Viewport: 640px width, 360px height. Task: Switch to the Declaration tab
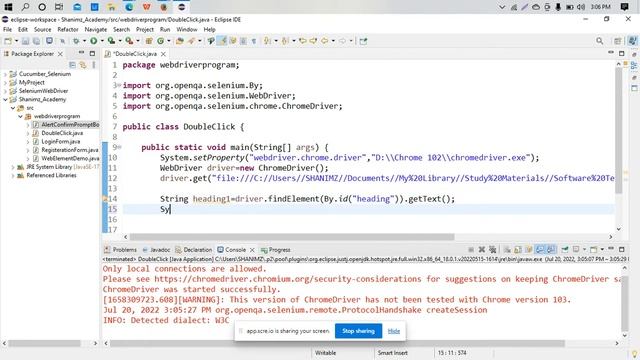click(193, 250)
